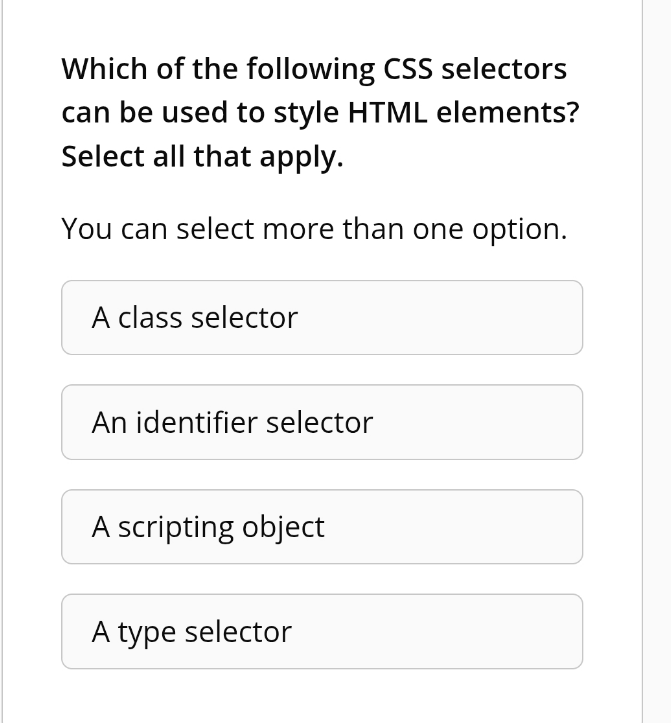
Task: Choose the last answer, "A type selector"
Action: [x=321, y=632]
